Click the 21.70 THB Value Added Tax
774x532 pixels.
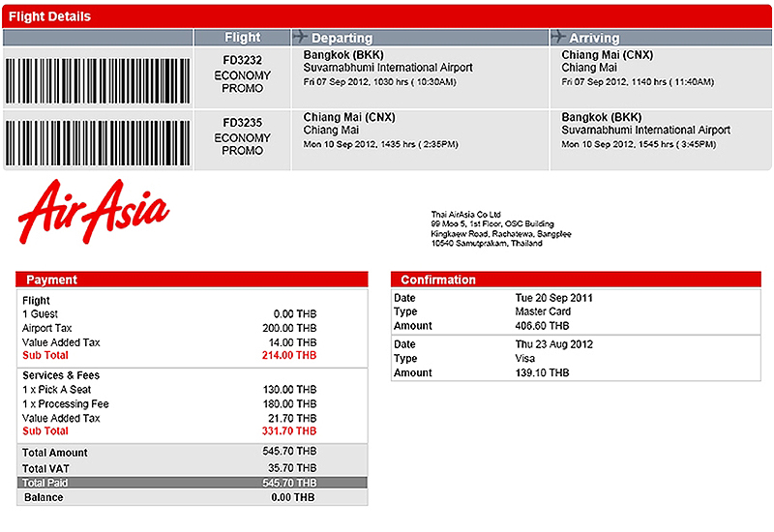pos(292,419)
